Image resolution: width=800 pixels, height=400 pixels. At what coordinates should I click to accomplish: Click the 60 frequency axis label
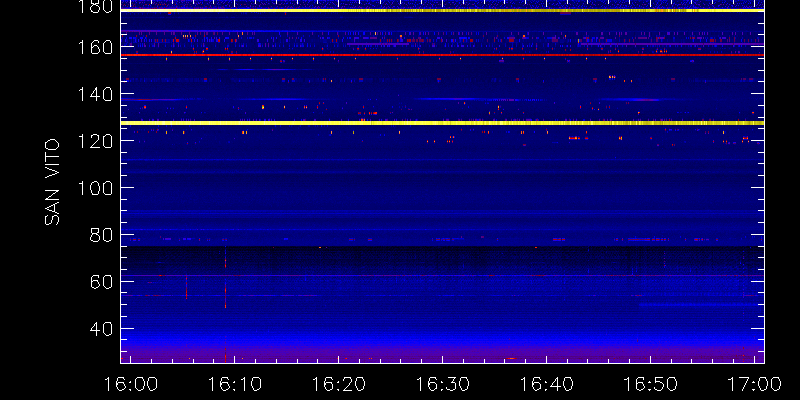[103, 282]
